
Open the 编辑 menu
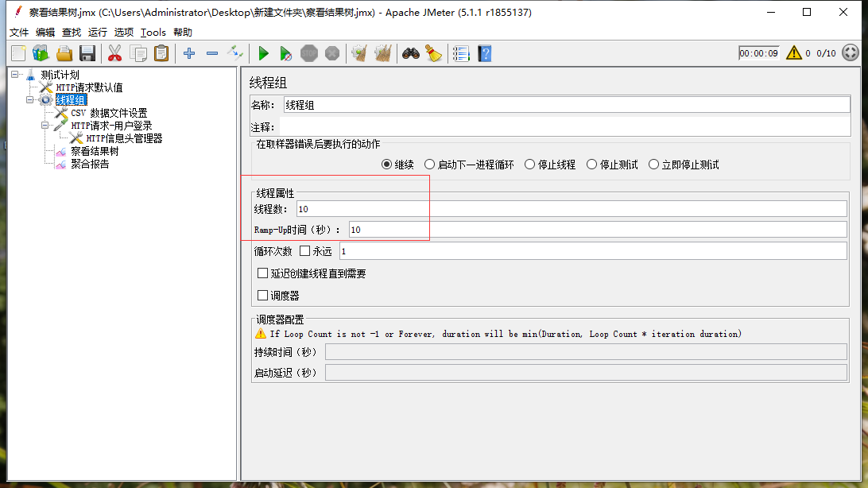(45, 32)
